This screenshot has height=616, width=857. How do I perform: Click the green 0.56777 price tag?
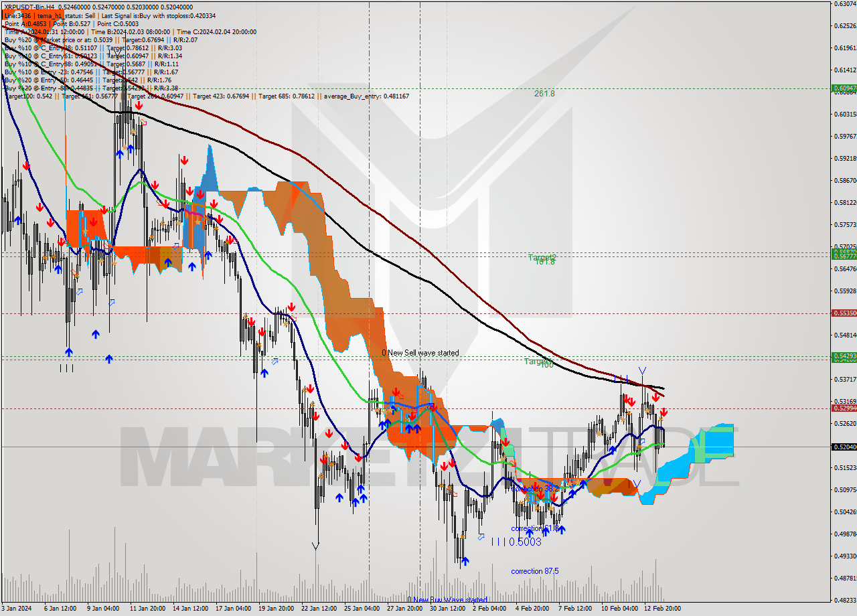click(x=844, y=256)
